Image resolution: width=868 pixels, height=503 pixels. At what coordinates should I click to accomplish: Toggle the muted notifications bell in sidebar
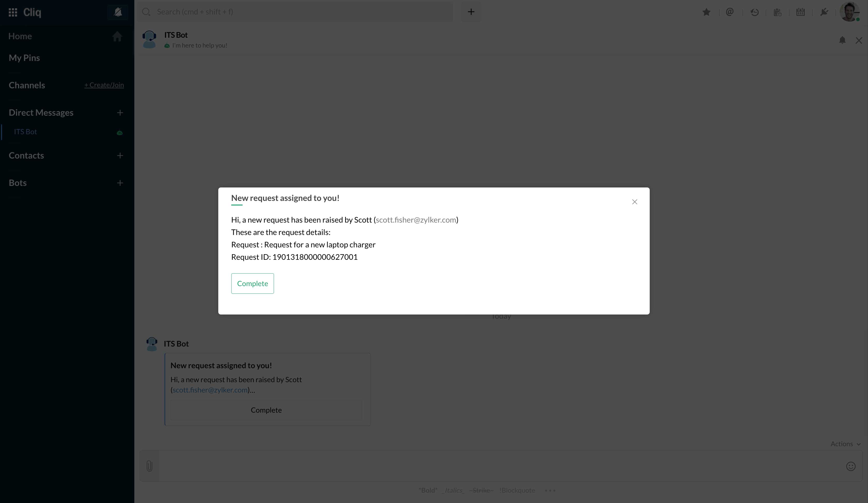coord(118,12)
